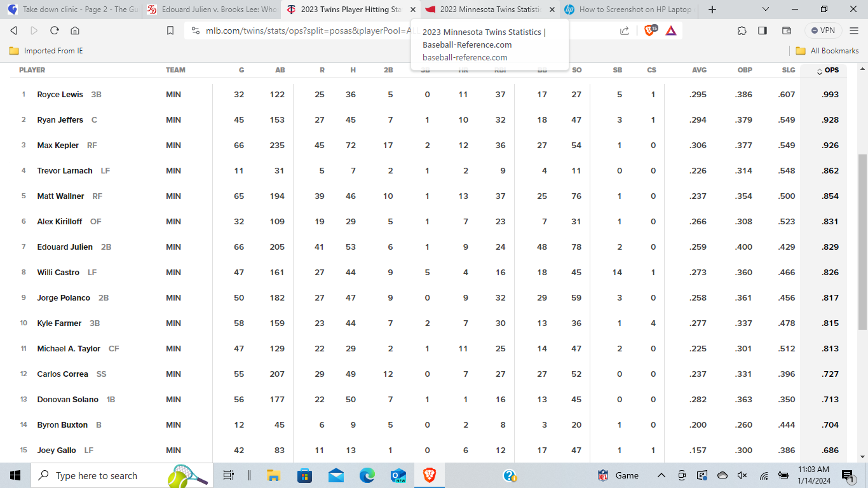Image resolution: width=868 pixels, height=488 pixels.
Task: Toggle the browser sidebar panel
Action: click(x=763, y=30)
